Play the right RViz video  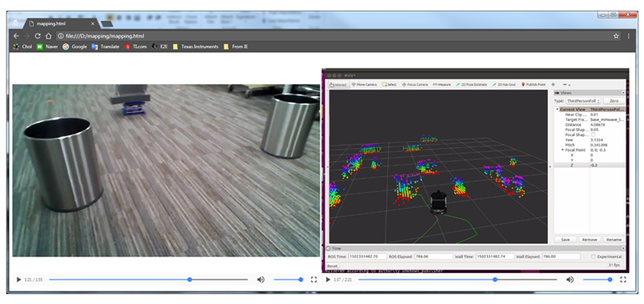tap(328, 280)
